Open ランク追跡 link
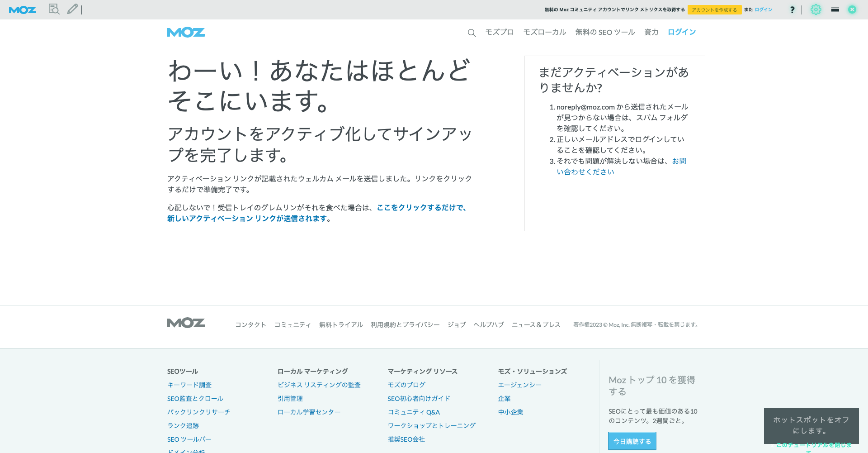The image size is (868, 453). point(183,426)
